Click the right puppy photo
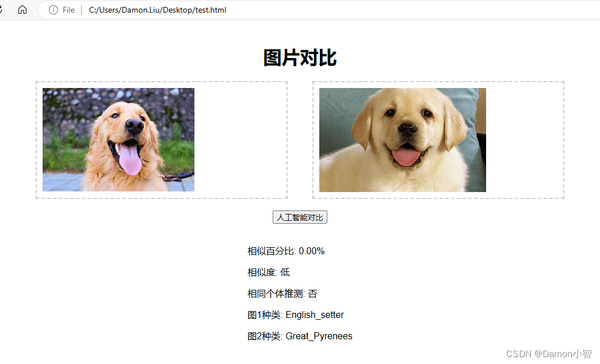600x364 pixels. coord(402,140)
